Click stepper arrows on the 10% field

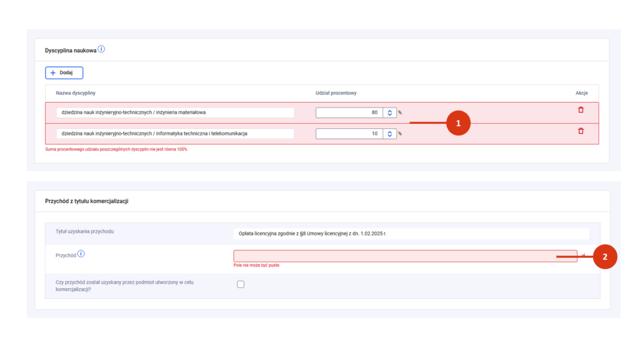390,133
